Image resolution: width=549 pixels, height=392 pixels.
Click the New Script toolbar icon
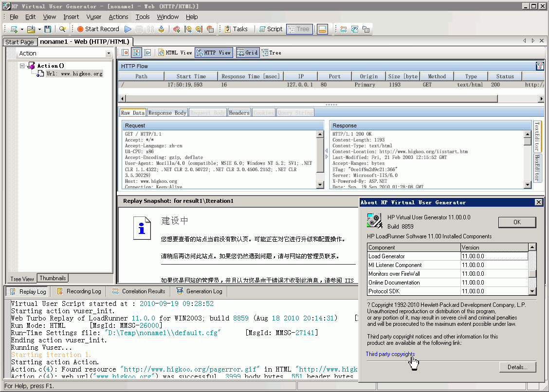coord(14,29)
